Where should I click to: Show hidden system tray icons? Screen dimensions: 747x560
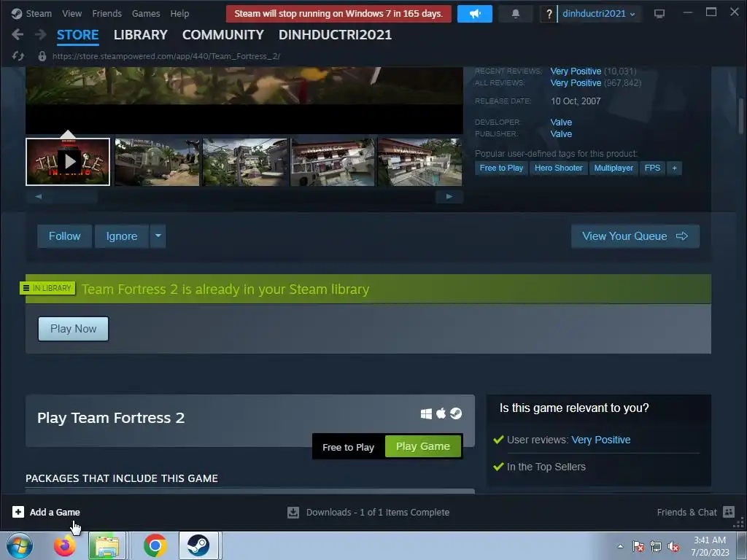coord(620,546)
